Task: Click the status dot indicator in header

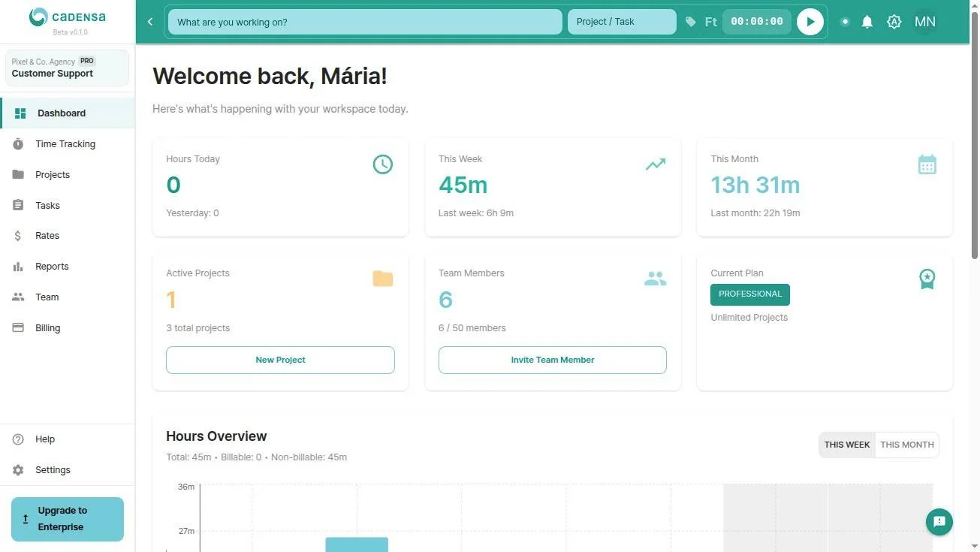Action: [845, 22]
